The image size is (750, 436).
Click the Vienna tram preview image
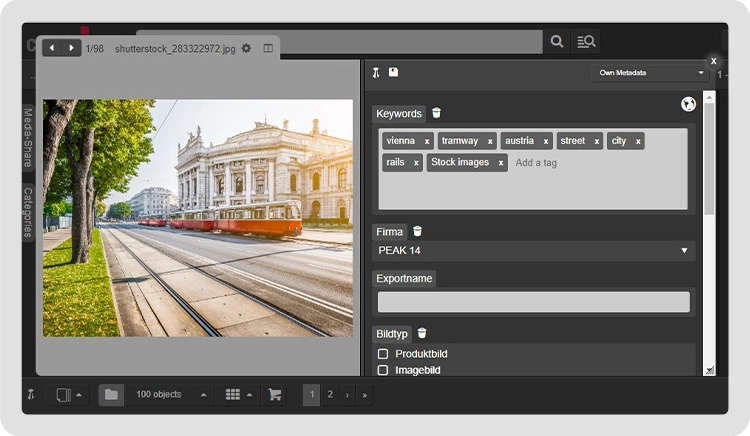click(x=198, y=218)
